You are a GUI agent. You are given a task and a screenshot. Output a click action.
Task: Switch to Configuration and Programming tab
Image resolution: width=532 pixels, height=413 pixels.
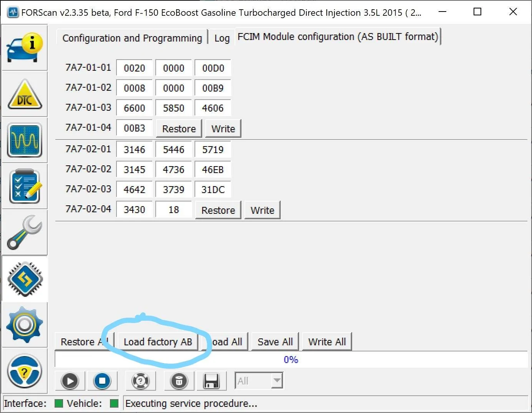[132, 38]
